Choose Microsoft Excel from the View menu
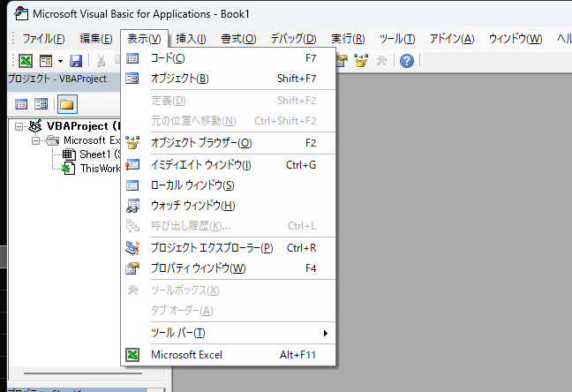 click(x=229, y=355)
